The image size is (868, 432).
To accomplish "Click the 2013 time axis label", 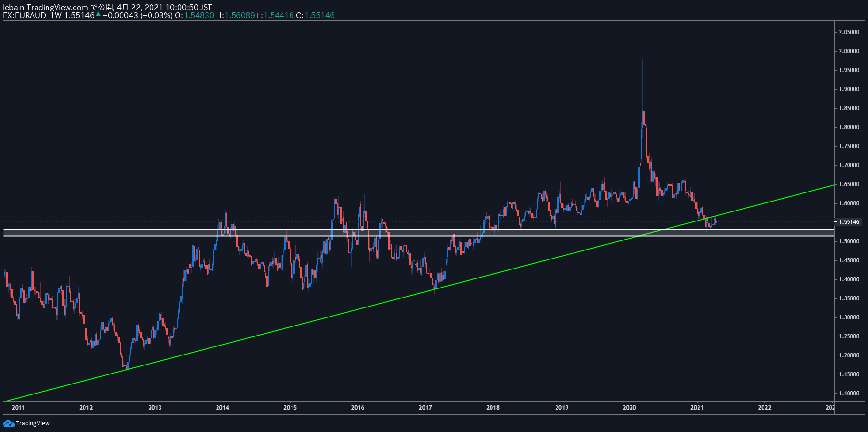I will click(x=155, y=407).
